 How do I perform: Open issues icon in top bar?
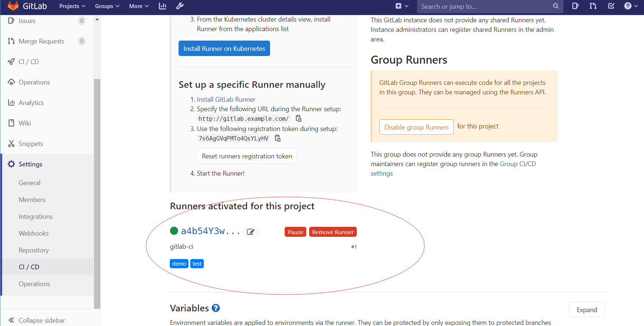[575, 6]
